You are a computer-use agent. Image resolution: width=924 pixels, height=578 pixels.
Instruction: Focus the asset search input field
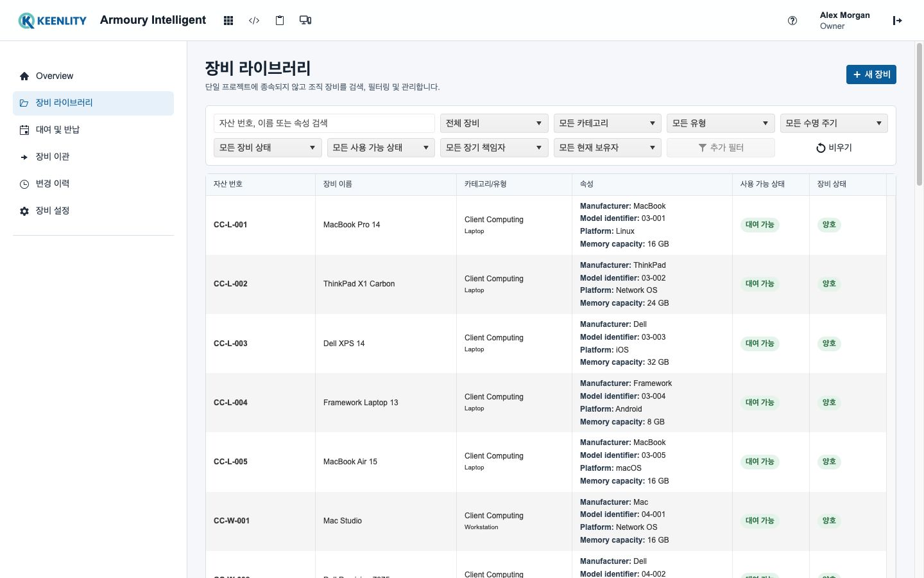[x=324, y=123]
